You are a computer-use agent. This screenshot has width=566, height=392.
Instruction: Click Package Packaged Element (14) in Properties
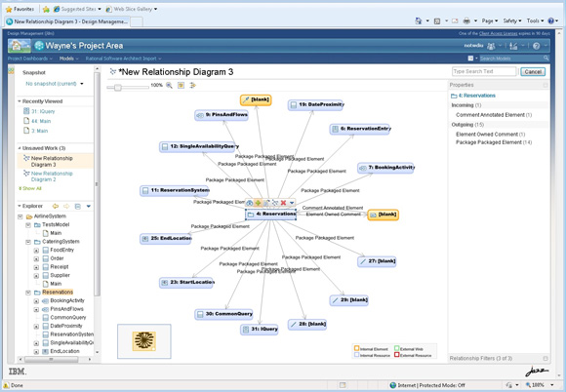tap(494, 142)
